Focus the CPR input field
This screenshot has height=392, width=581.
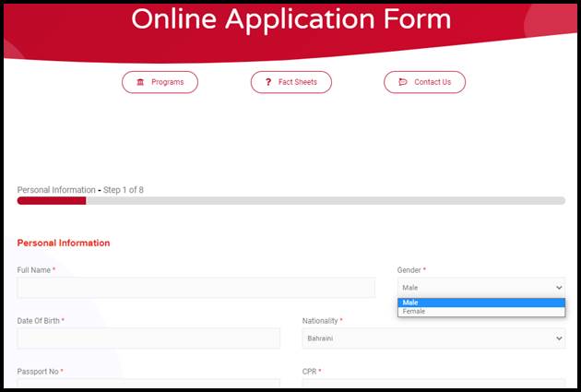[433, 385]
